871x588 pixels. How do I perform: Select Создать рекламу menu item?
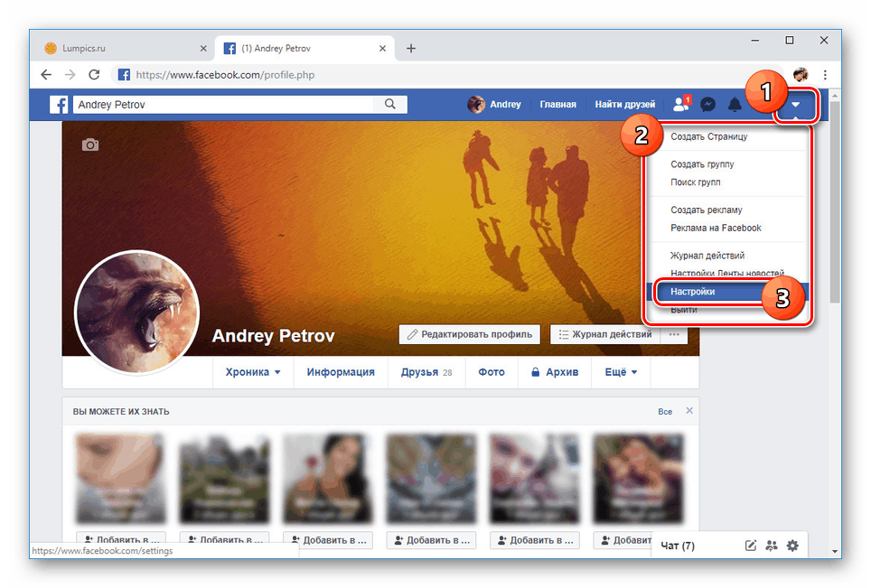[x=706, y=210]
